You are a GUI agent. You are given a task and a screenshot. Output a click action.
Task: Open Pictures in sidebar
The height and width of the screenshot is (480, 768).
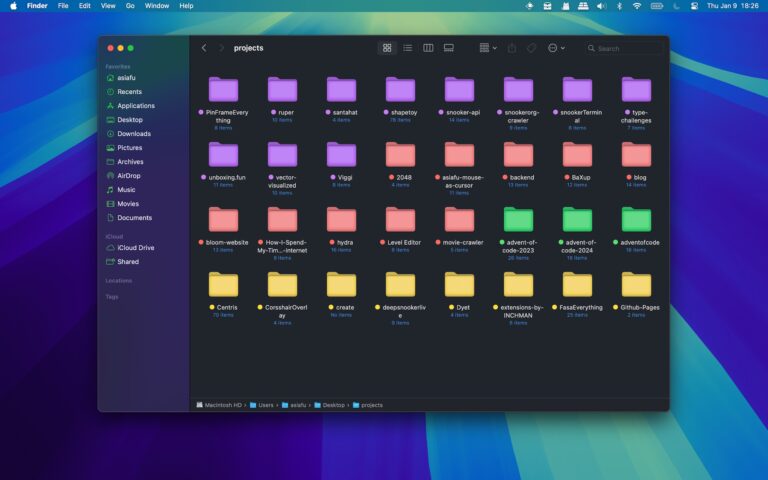[129, 147]
